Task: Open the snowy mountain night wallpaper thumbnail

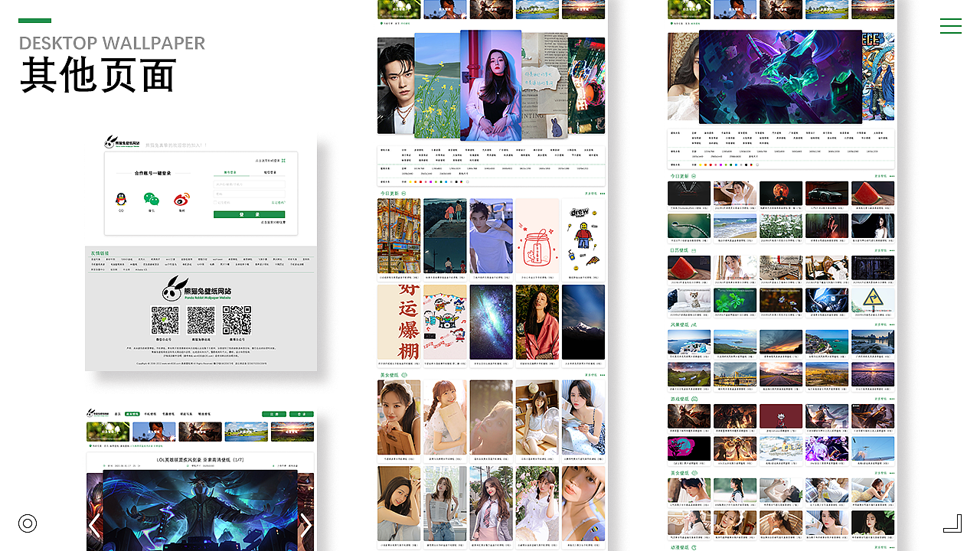Action: click(x=583, y=321)
